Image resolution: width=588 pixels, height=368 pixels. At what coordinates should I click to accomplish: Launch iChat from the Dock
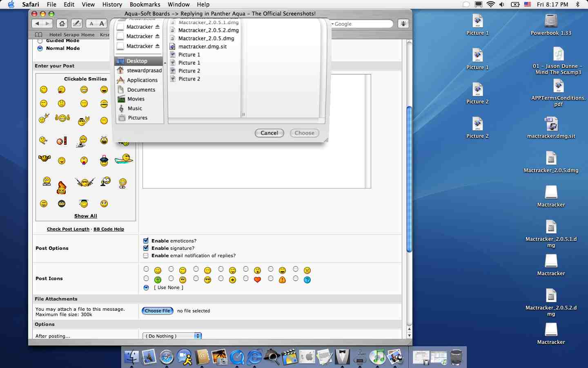185,357
